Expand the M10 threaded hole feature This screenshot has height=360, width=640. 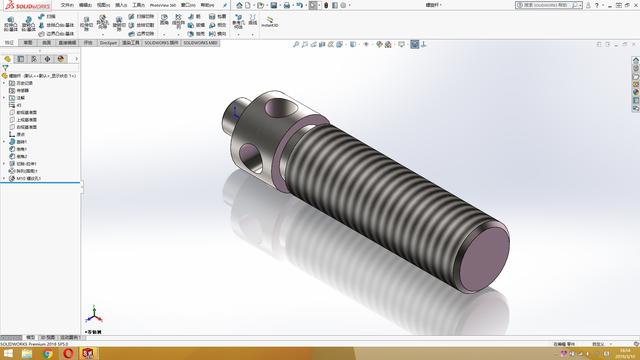[4, 178]
